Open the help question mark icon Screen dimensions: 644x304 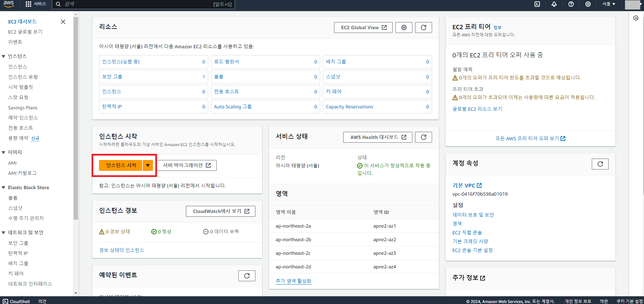click(x=571, y=4)
